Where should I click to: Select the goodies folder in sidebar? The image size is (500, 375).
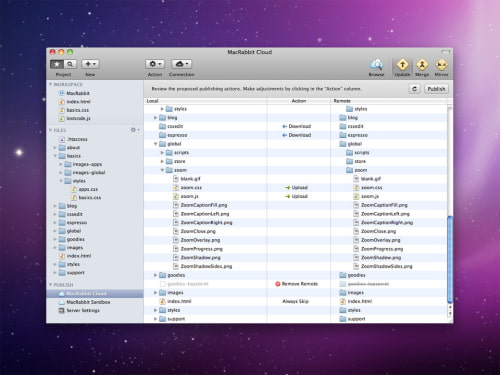[76, 239]
